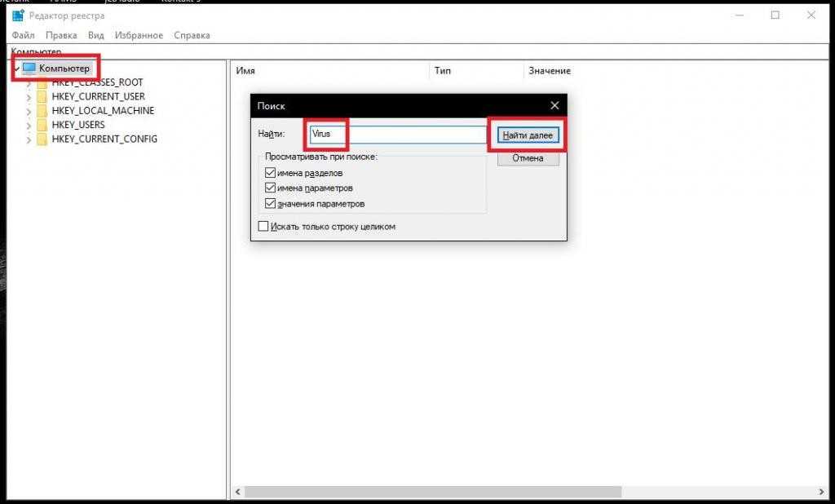
Task: Select the HKEY_CURRENT_USER label
Action: tap(99, 96)
